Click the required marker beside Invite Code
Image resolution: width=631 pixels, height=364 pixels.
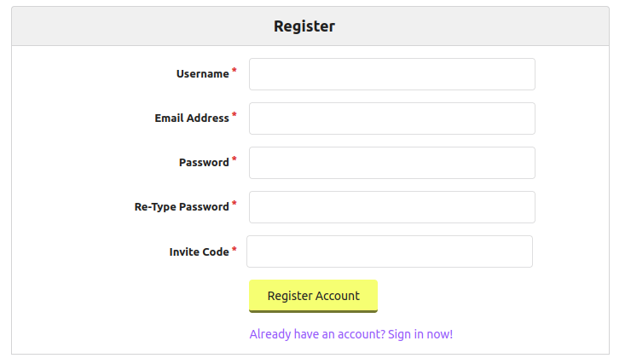coord(234,250)
